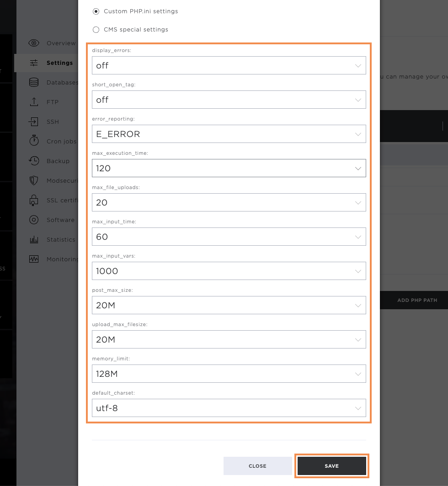Click the FTP upload arrow icon

coord(34,102)
